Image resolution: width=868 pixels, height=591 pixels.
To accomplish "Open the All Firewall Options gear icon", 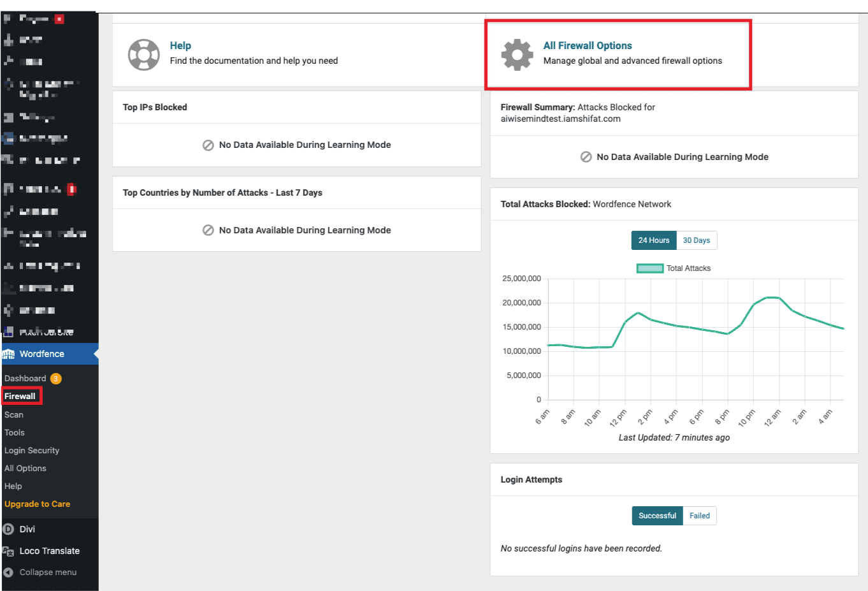I will (x=517, y=54).
